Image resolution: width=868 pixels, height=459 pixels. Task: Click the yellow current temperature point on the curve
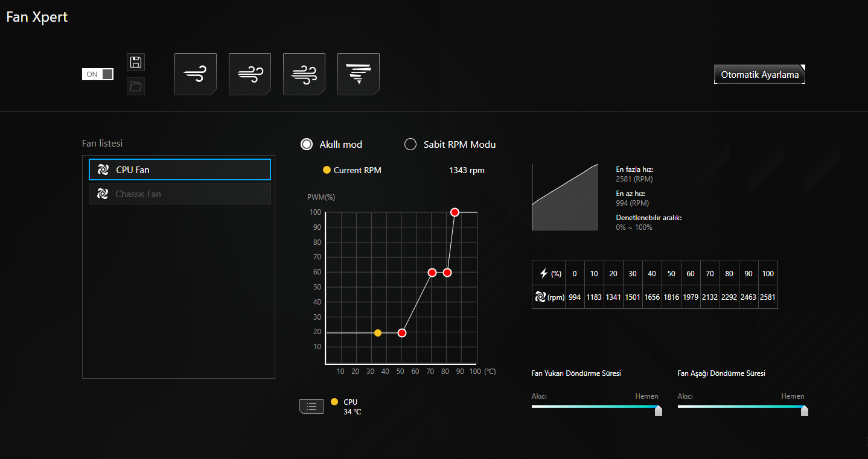pyautogui.click(x=378, y=333)
